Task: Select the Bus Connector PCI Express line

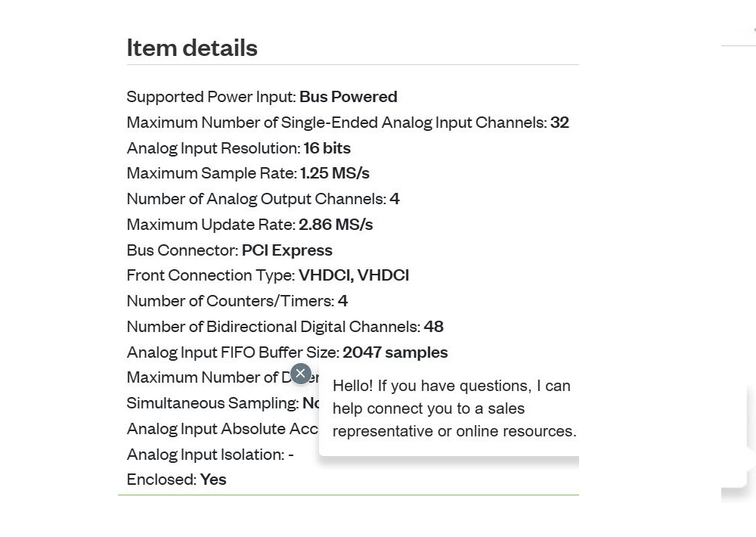Action: click(230, 250)
